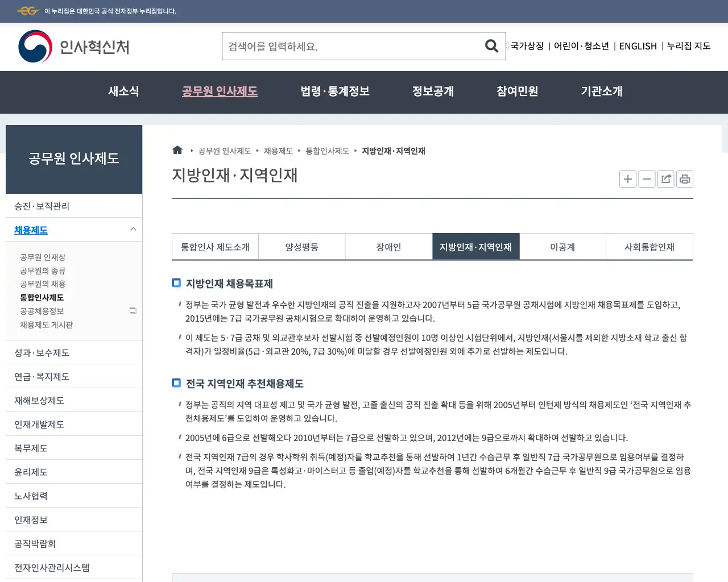This screenshot has width=728, height=582.
Task: Open 공무원의 종류 submenu item
Action: [x=43, y=271]
